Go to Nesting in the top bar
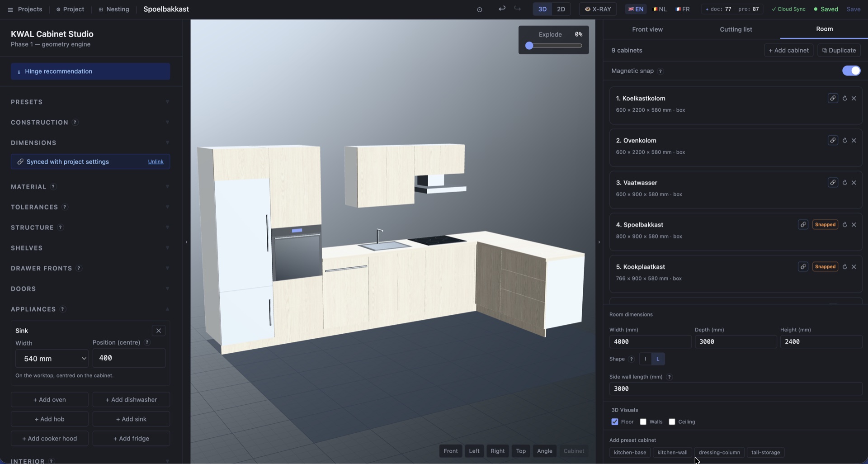 pyautogui.click(x=113, y=9)
